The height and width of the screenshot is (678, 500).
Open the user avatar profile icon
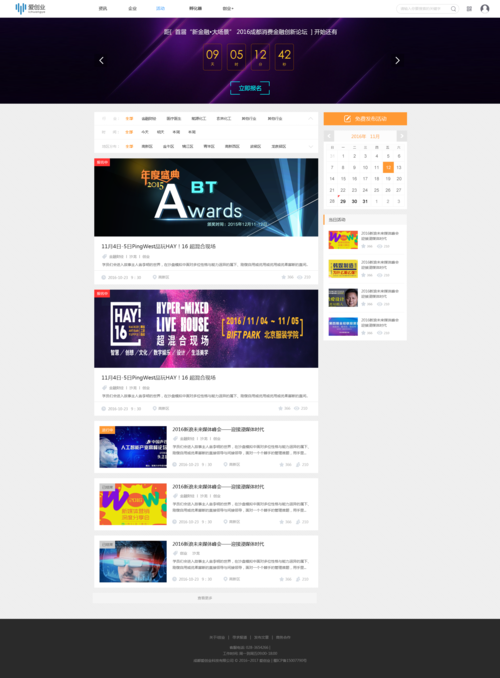(485, 9)
